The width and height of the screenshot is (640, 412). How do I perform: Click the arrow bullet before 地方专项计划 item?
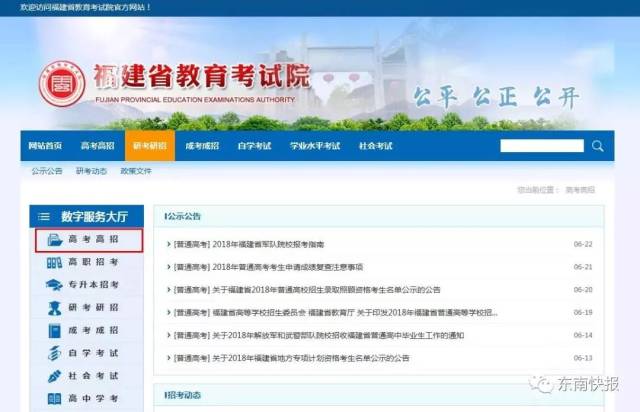[169, 358]
